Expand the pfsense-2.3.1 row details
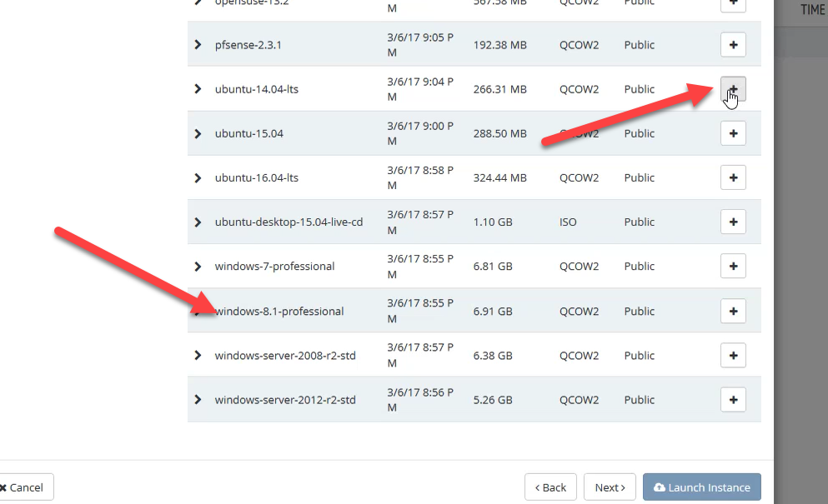 [198, 45]
